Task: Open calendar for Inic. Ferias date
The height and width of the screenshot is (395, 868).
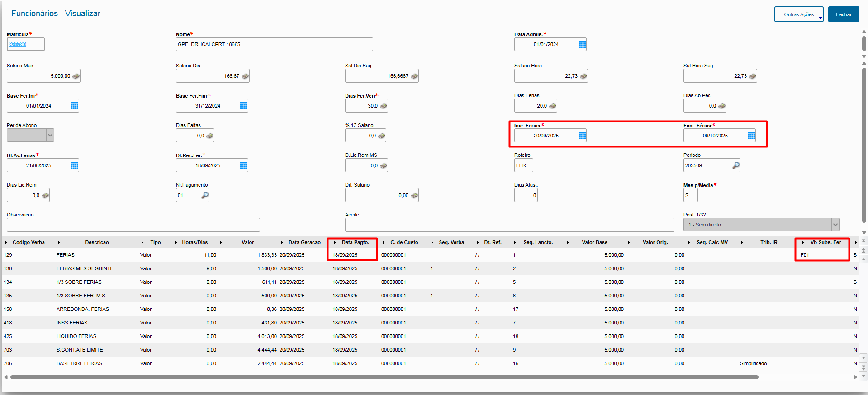Action: pos(582,136)
